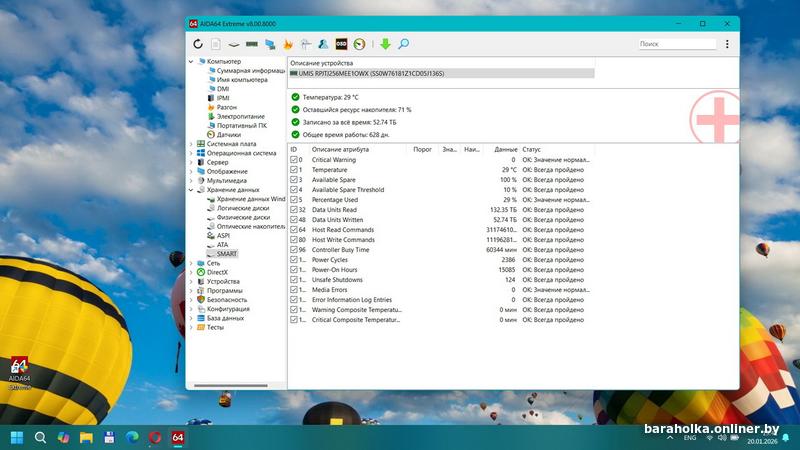Collapse the Хранение данных tree node
This screenshot has width=800, height=450.
(191, 190)
